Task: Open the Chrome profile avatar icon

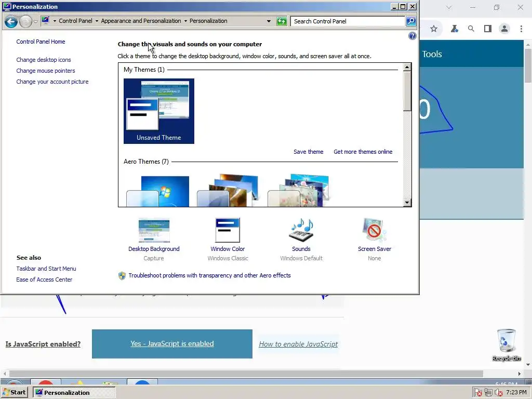Action: coord(504,29)
